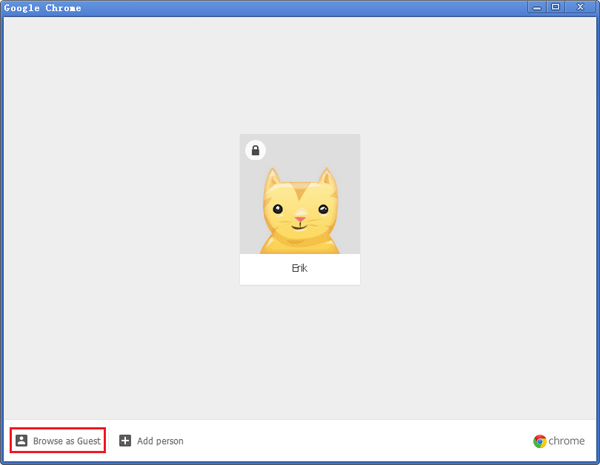Screen dimensions: 600x465
Task: Click empty gray area right of profile card
Action: 480,210
